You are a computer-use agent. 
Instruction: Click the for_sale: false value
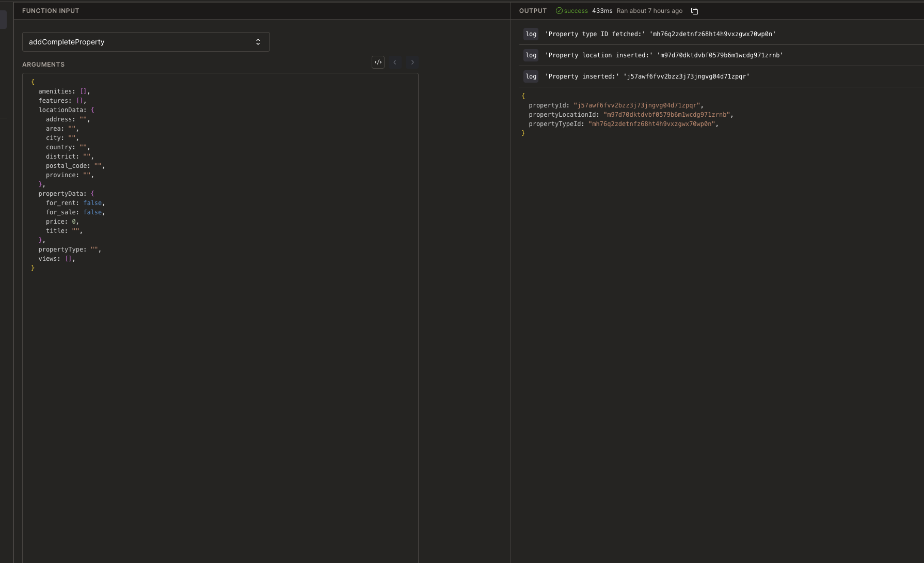[x=92, y=212]
